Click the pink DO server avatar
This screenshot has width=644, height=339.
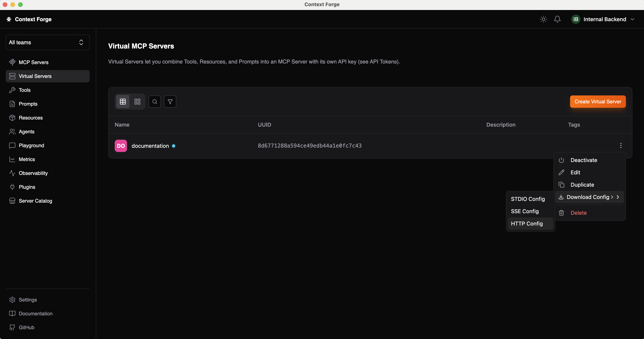(121, 146)
